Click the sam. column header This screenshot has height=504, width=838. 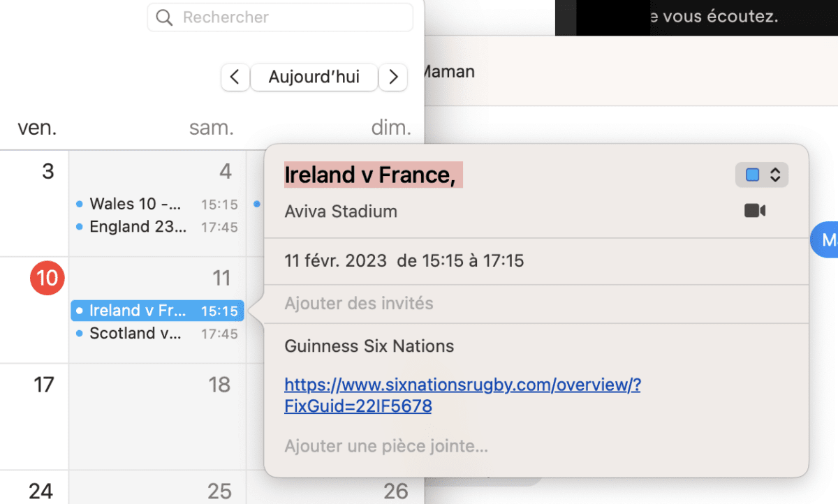click(x=211, y=127)
